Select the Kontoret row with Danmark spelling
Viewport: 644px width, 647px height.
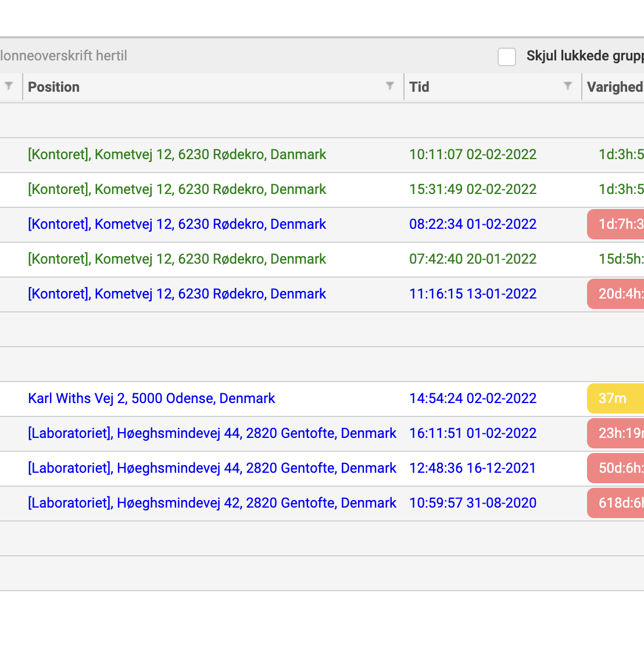(x=177, y=154)
